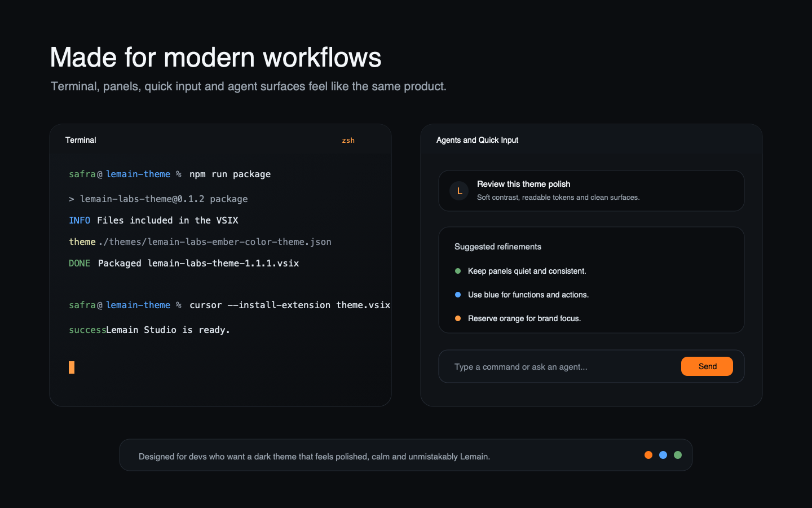812x508 pixels.
Task: Click the yellow 'theme' label
Action: pyautogui.click(x=82, y=242)
